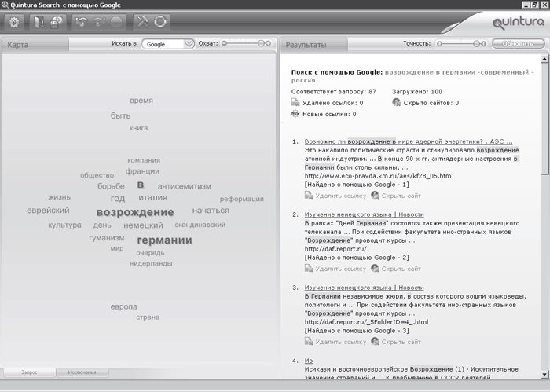The height and width of the screenshot is (392, 550).
Task: Open help via the lifebuoy icon
Action: [160, 22]
